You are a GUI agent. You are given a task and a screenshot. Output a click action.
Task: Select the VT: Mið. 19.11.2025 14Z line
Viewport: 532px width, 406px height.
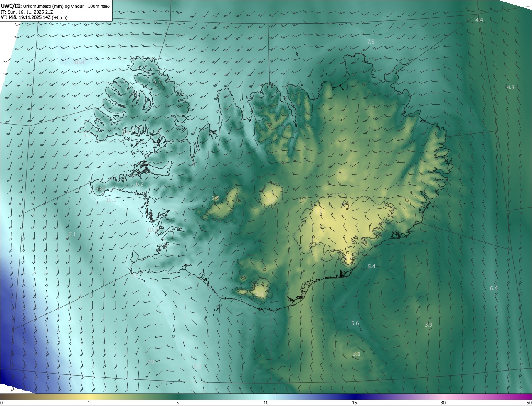34,17
